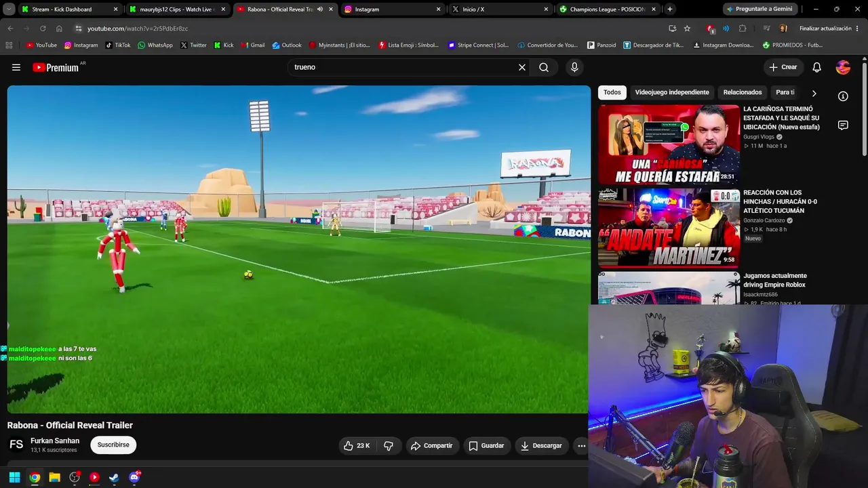Open Gusgri Vlogs channel name
This screenshot has height=488, width=868.
[x=758, y=137]
